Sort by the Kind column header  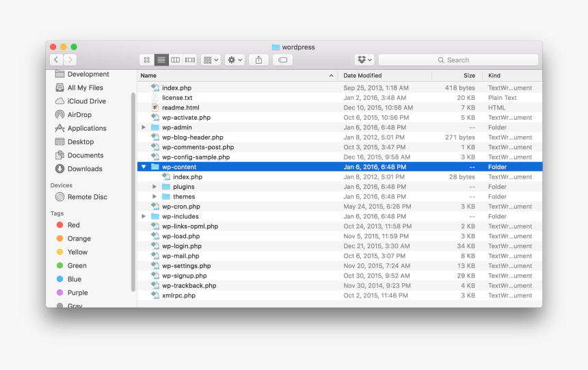tap(512, 75)
